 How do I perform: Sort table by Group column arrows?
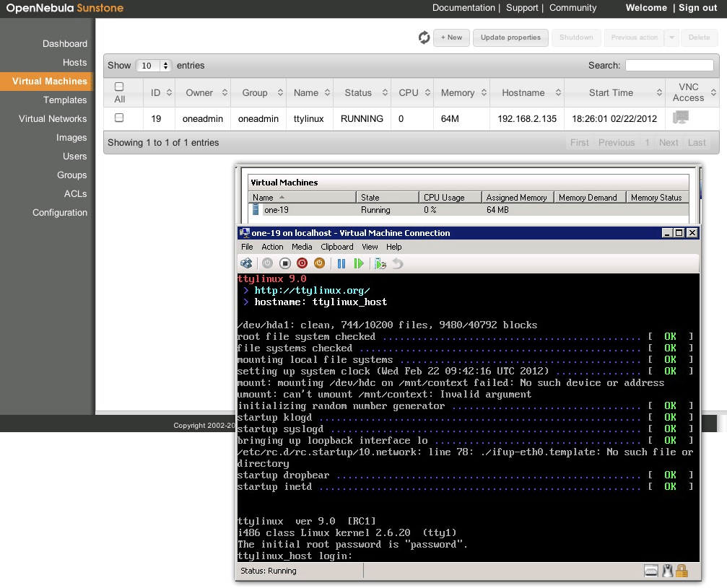click(x=281, y=92)
